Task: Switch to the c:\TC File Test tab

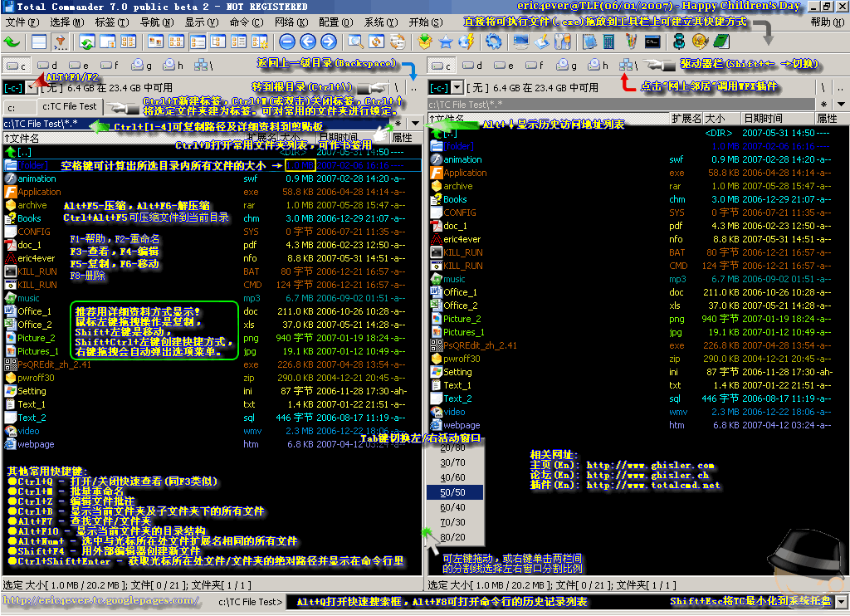Action: (x=69, y=106)
